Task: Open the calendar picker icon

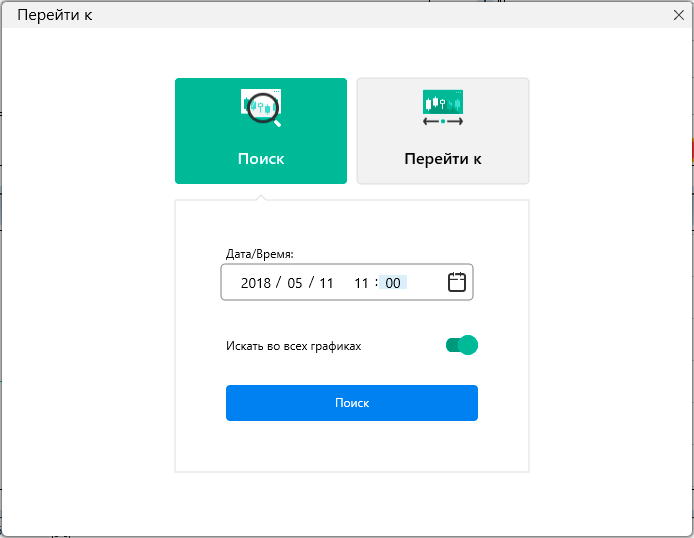Action: click(x=456, y=282)
